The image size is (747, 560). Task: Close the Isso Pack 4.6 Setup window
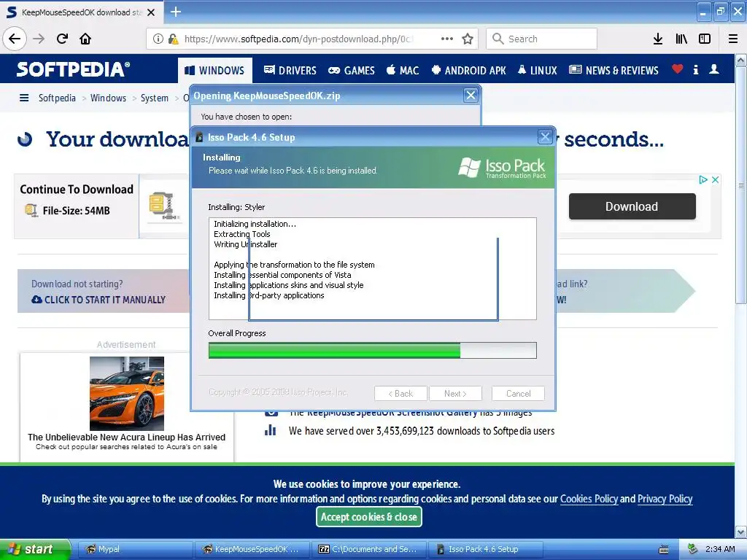(545, 137)
